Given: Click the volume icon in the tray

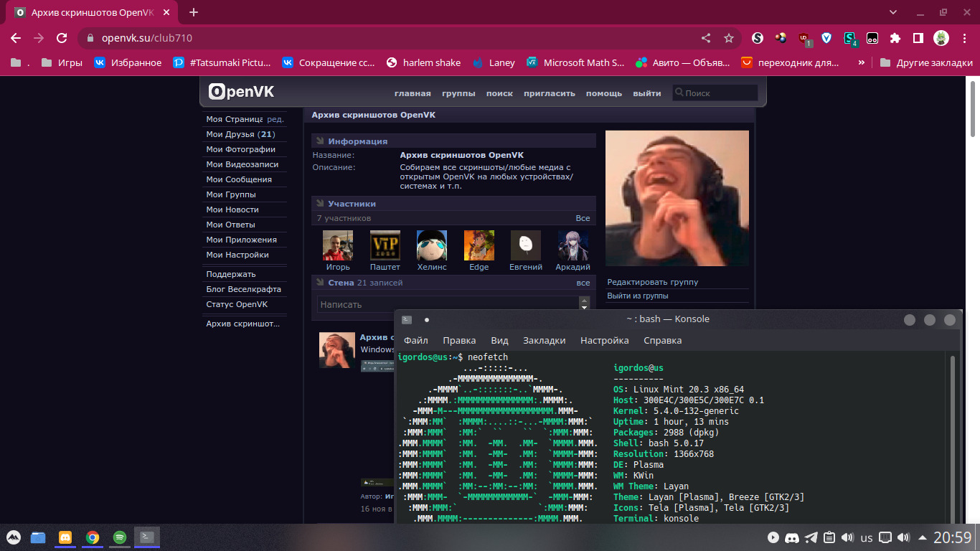Looking at the screenshot, I should [904, 537].
